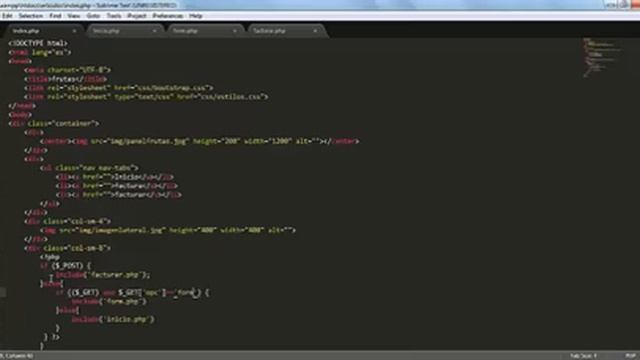
Task: Open the Goto menu
Action: tap(93, 16)
